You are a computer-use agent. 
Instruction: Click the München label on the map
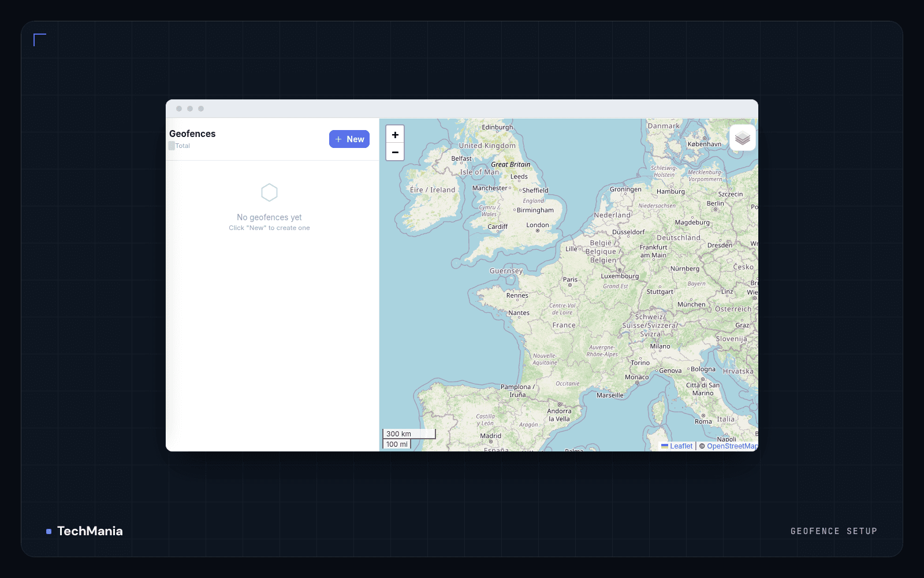691,305
